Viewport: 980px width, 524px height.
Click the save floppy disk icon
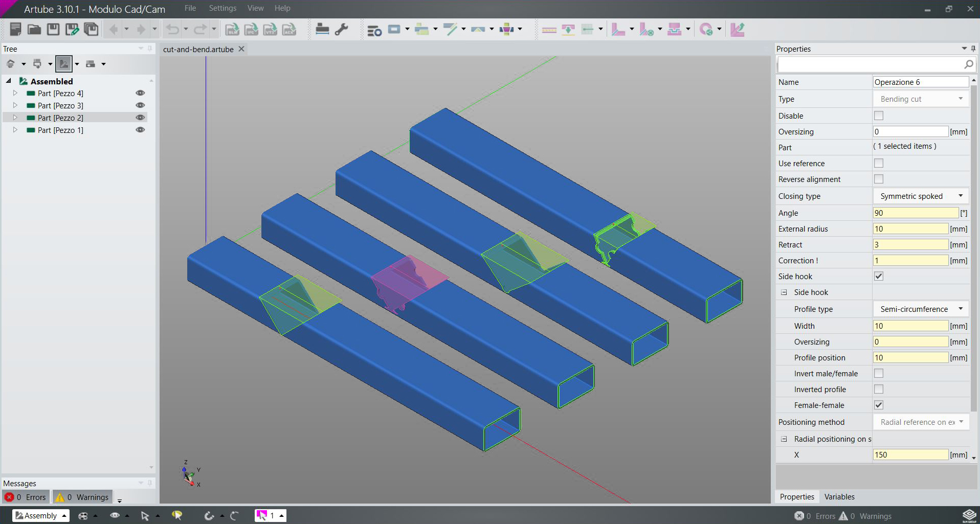[x=53, y=30]
